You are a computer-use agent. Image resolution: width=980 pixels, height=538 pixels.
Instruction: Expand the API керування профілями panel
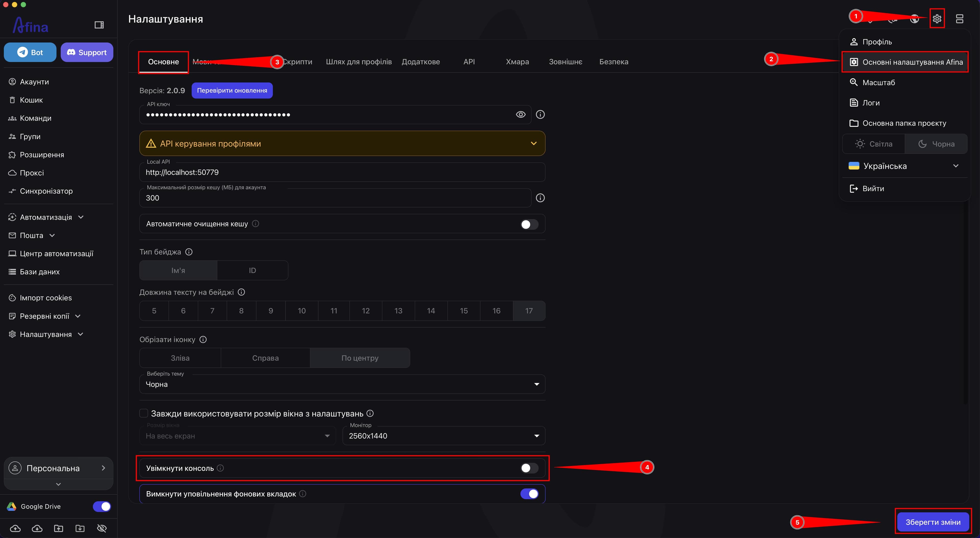click(342, 144)
